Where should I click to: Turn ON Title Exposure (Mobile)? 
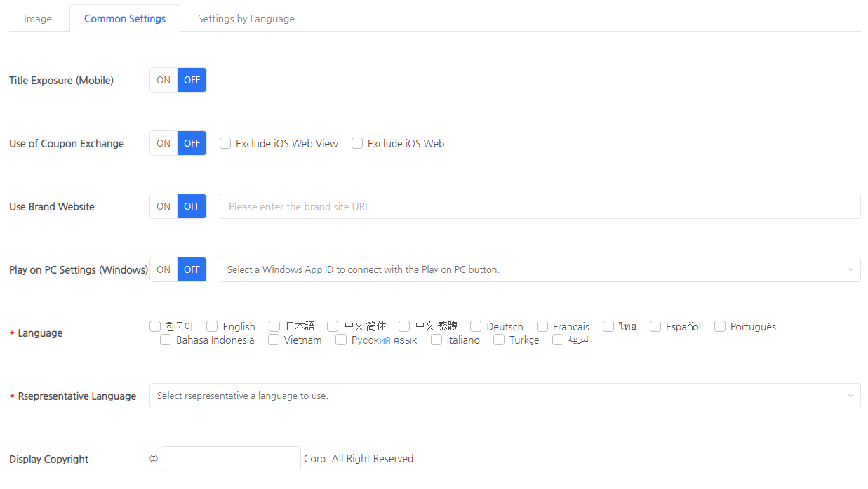click(x=163, y=80)
